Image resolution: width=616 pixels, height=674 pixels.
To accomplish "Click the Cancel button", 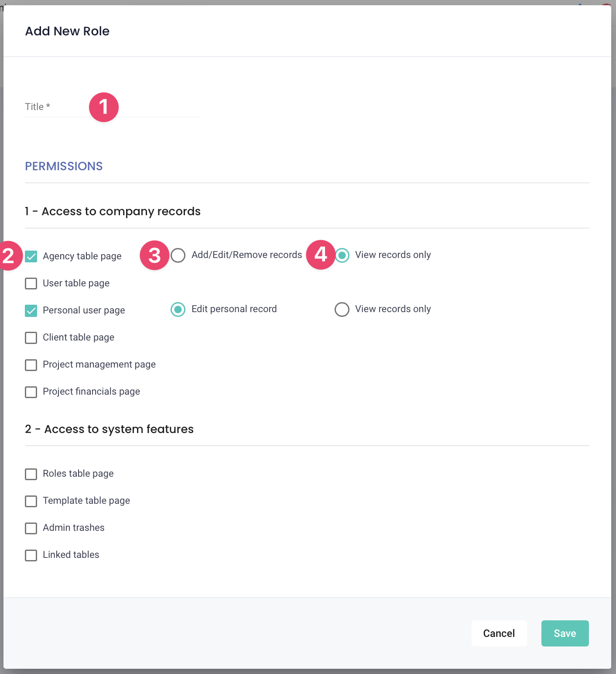I will [499, 633].
